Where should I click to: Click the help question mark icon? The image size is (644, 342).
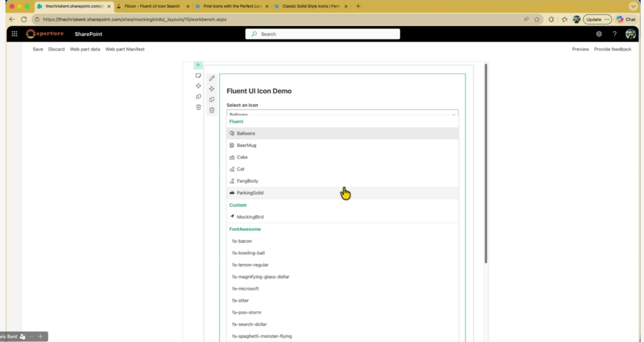click(614, 34)
